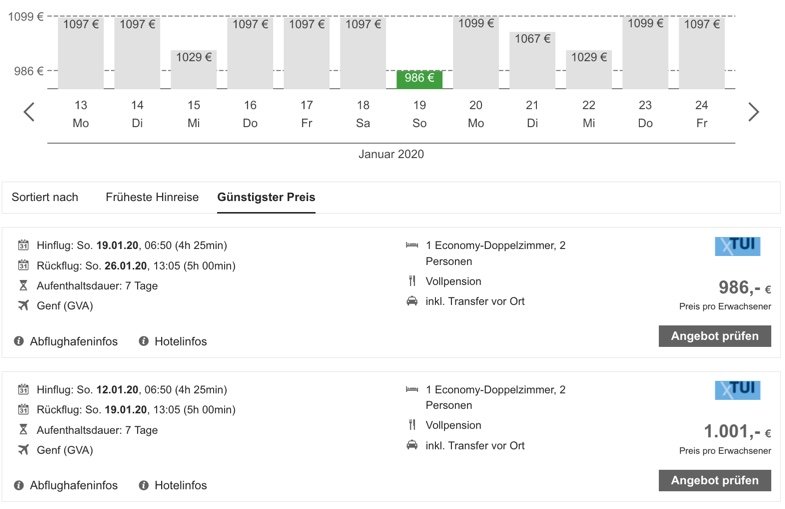Click info icon beside second Abflughafeninfos

[19, 486]
